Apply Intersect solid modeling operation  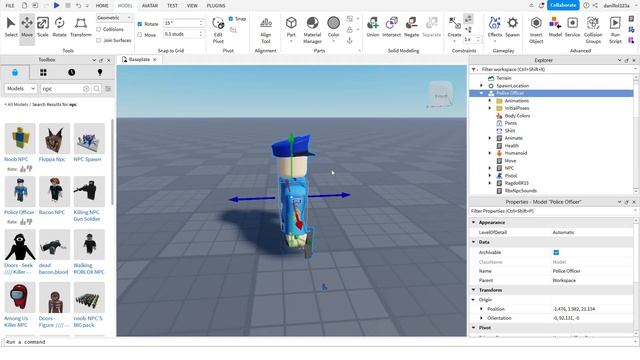391,27
